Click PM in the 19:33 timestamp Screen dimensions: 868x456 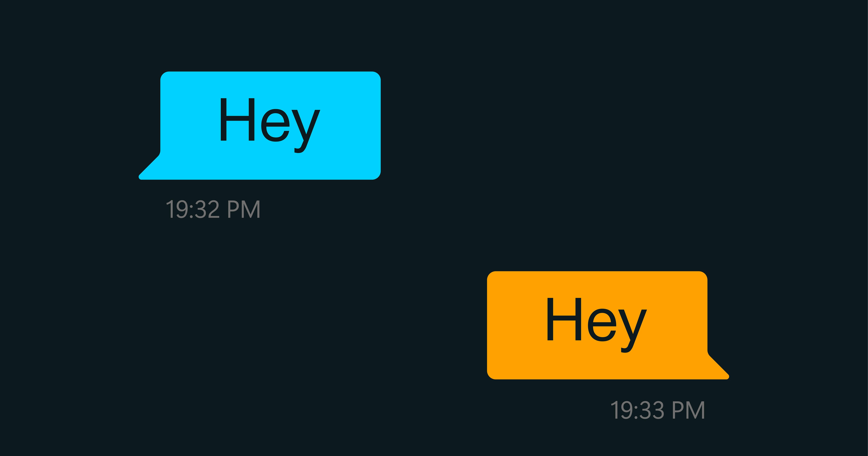(688, 410)
